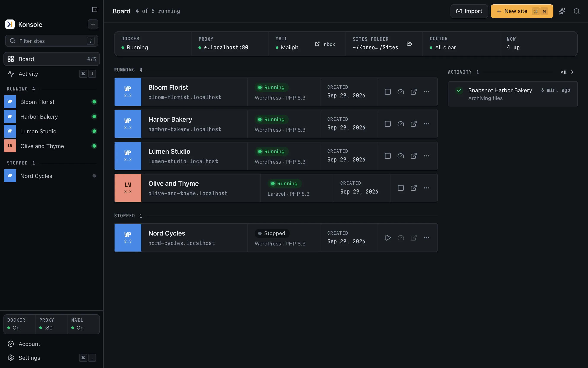Stop the Harbor Bakery site
Viewport: 588px width, 368px height.
(388, 124)
